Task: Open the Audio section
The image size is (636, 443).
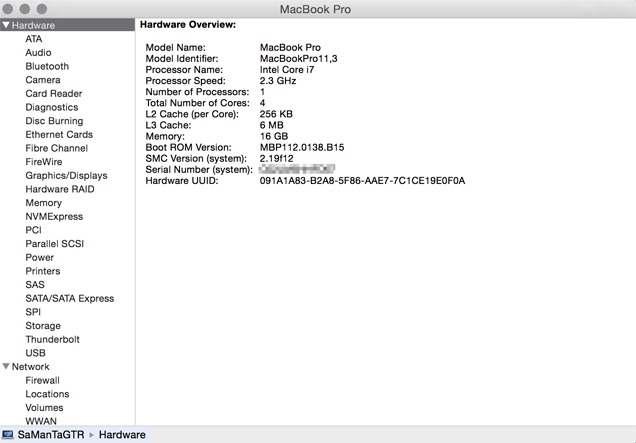Action: 38,53
